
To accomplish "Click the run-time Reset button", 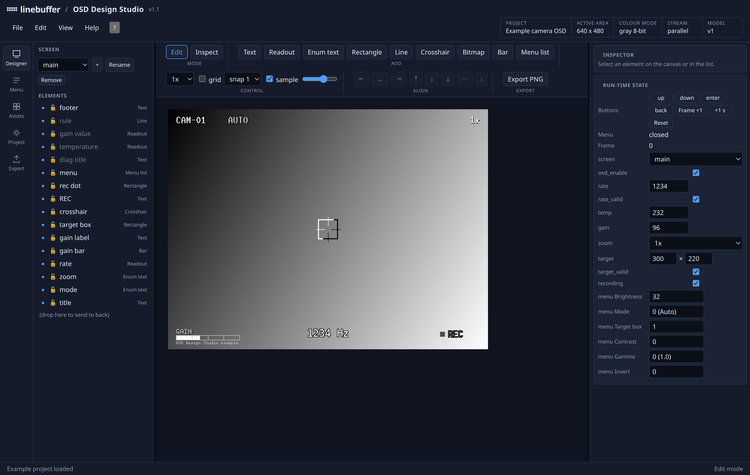I will [661, 122].
